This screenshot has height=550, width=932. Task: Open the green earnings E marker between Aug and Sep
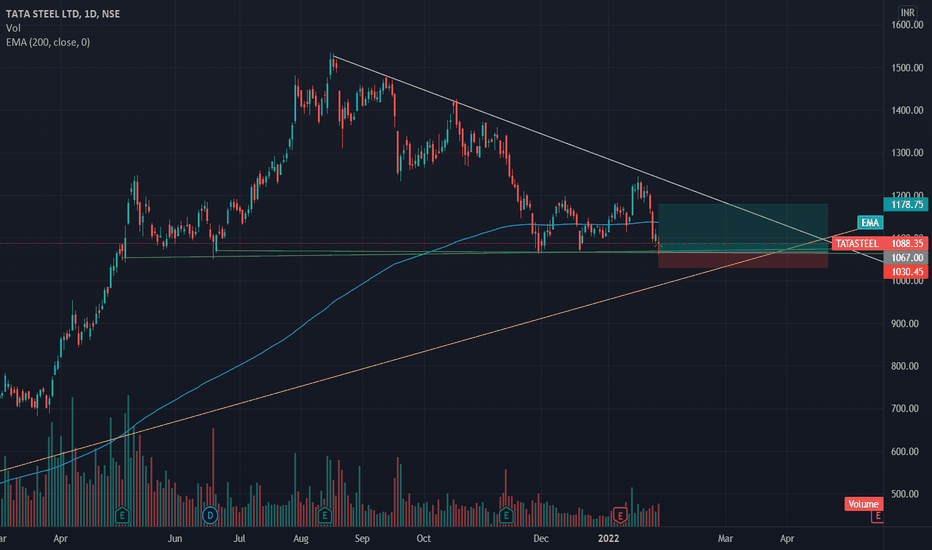tap(325, 515)
